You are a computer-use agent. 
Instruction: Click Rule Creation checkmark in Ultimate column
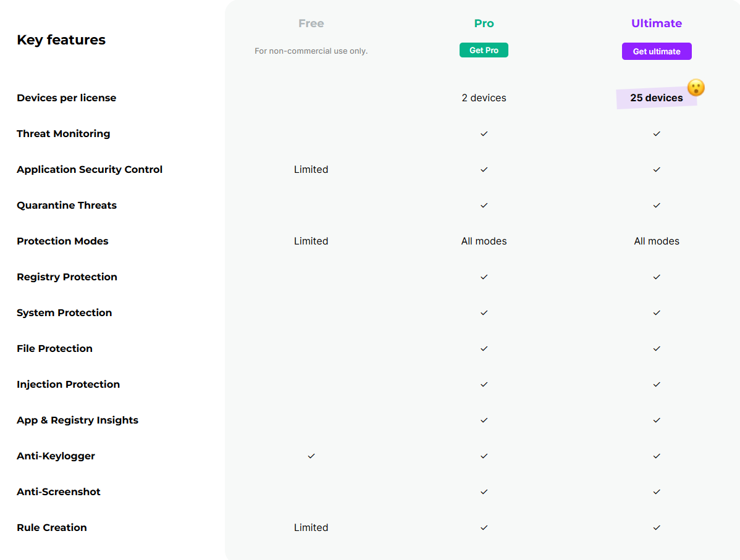656,527
